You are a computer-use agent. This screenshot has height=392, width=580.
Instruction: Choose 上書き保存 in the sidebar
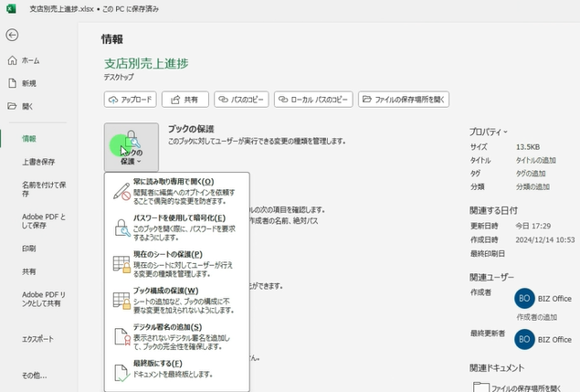(38, 162)
